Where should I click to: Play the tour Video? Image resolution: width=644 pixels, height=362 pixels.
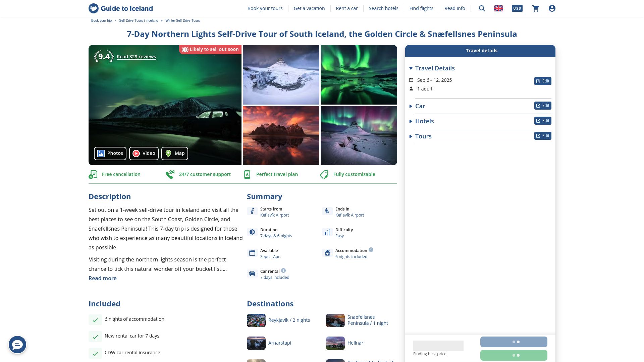(144, 154)
